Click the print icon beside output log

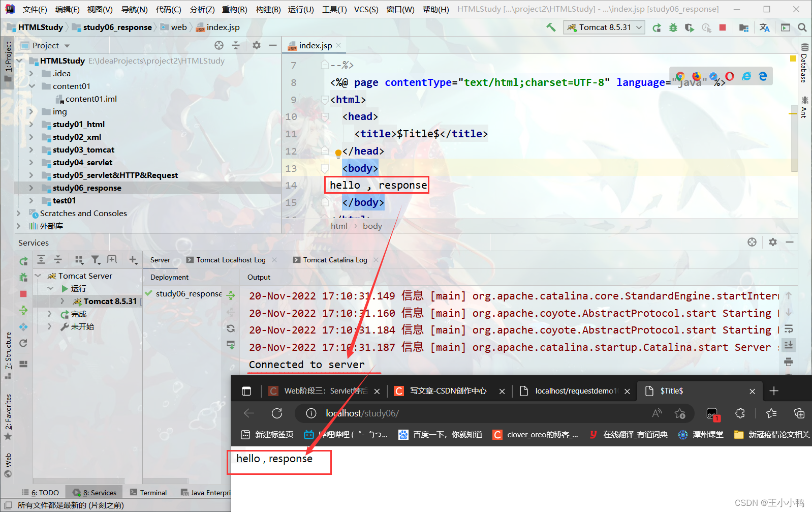coord(789,362)
